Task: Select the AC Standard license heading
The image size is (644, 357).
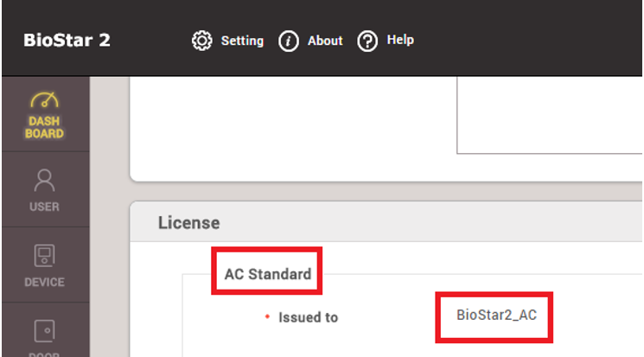Action: (x=267, y=274)
